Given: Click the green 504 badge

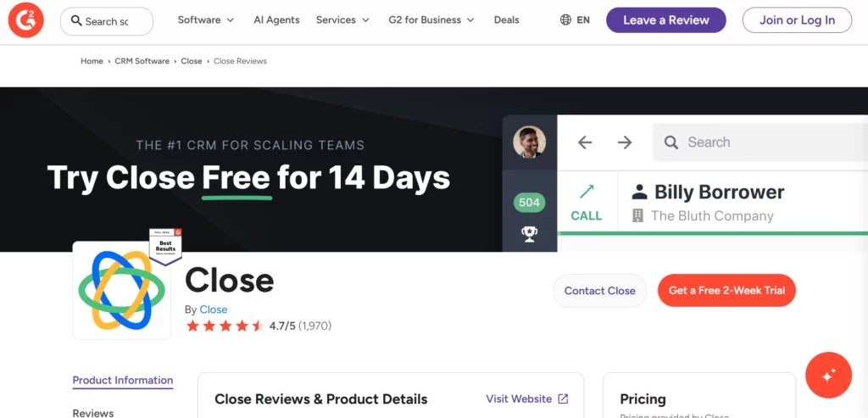Looking at the screenshot, I should (529, 203).
